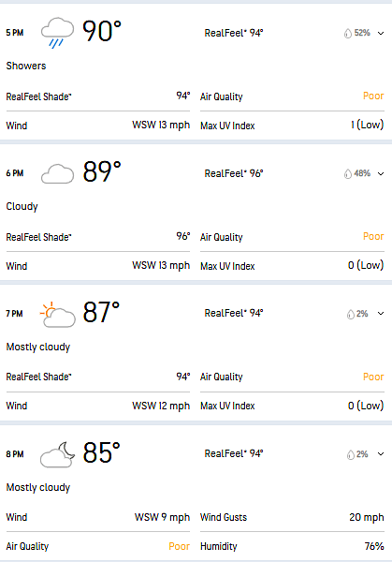
Task: Click the Poor air quality value at 5 PM
Action: click(373, 96)
